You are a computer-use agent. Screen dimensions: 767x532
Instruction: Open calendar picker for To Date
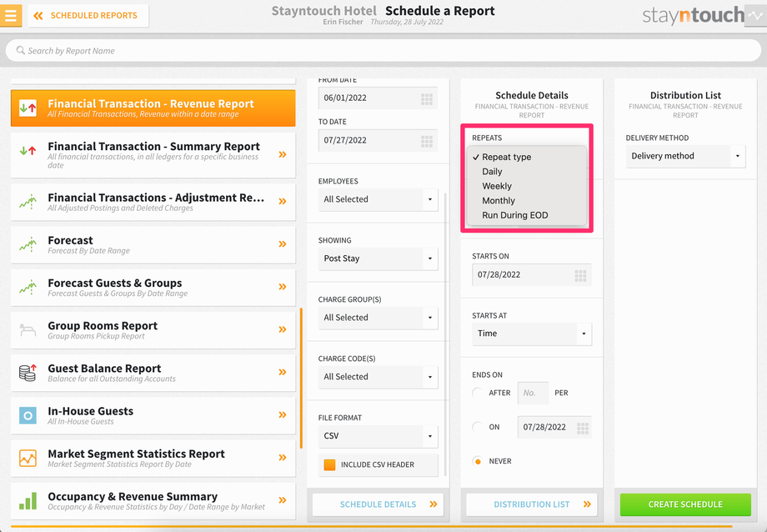coord(427,141)
